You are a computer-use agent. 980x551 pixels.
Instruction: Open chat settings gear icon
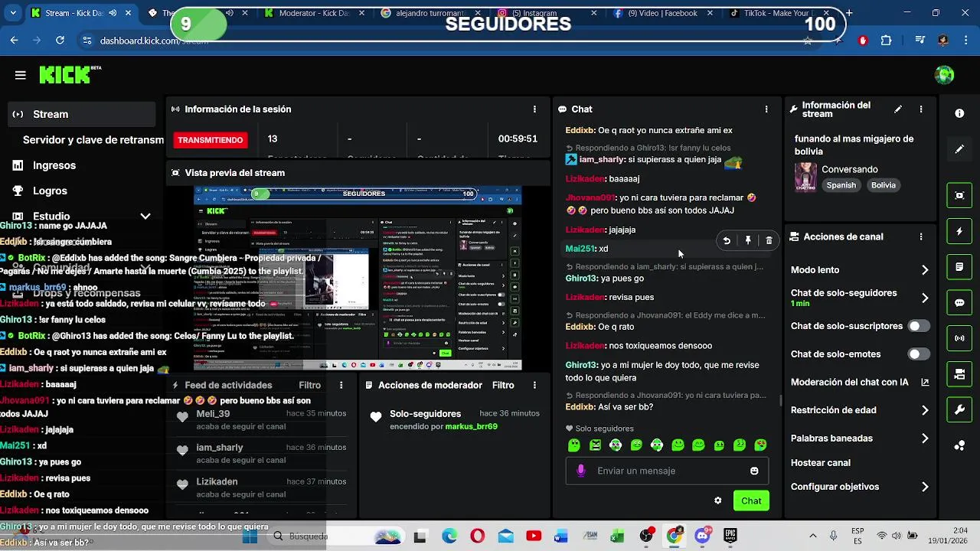(x=717, y=500)
